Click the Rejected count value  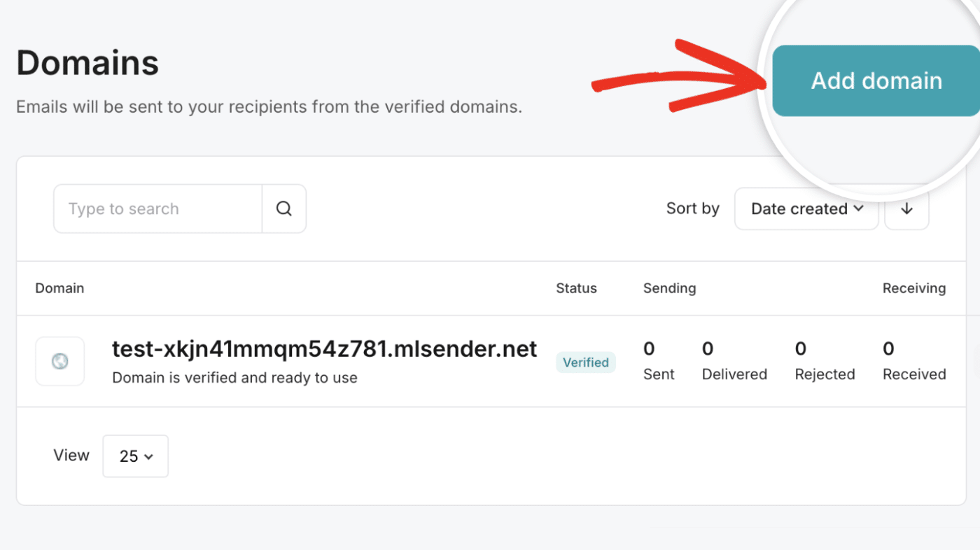(x=801, y=348)
